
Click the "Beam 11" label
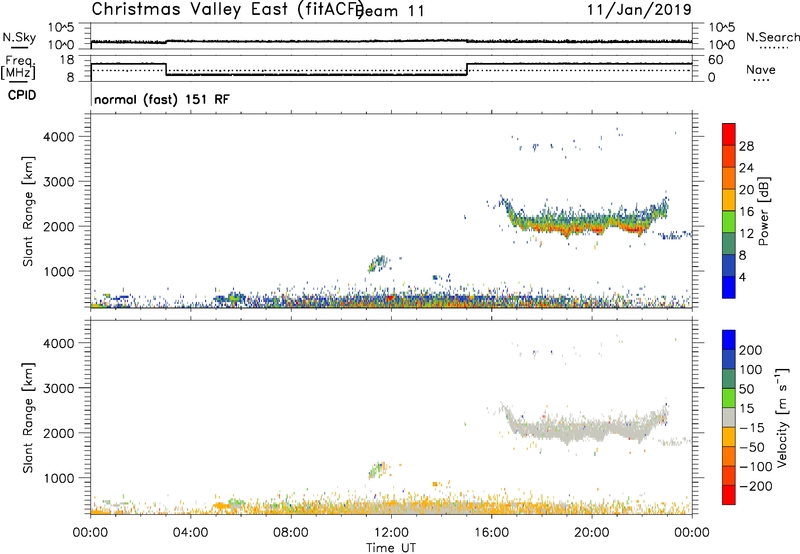(391, 11)
